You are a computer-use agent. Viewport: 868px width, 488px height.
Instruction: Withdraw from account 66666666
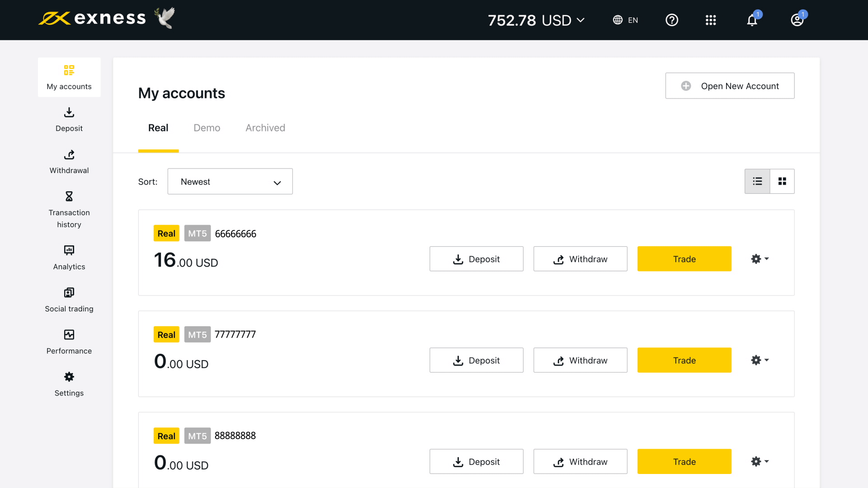(580, 259)
